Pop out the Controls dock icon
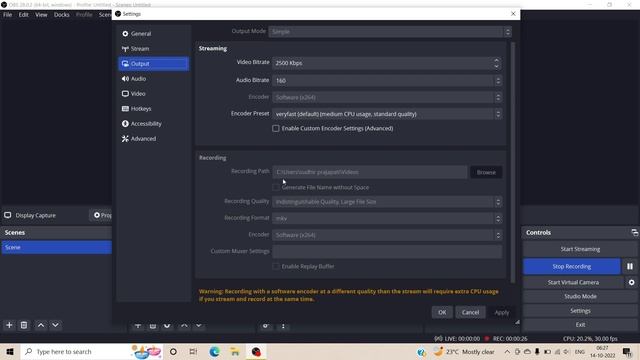 click(x=634, y=233)
